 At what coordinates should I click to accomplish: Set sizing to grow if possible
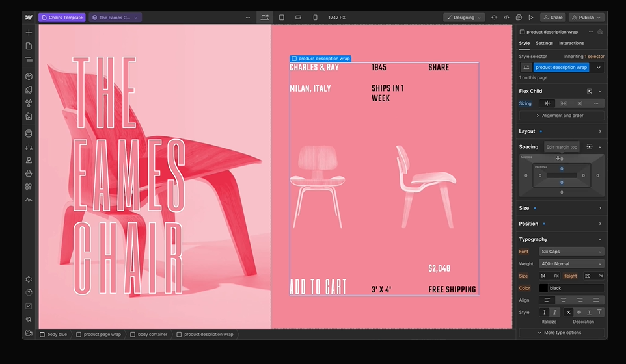click(x=564, y=103)
